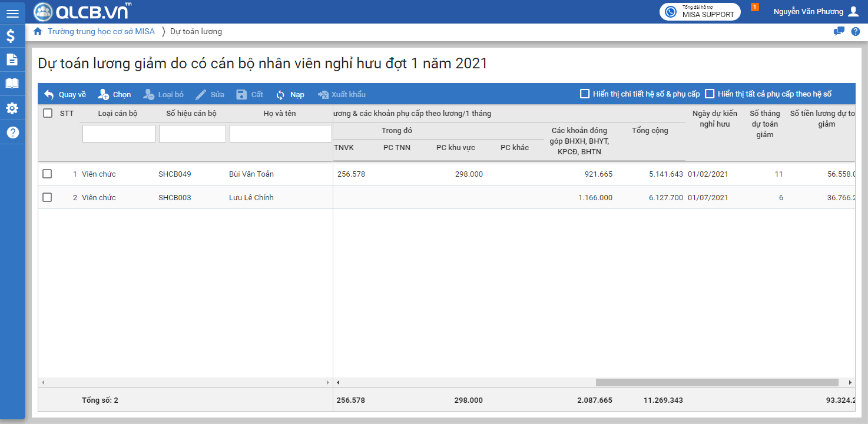This screenshot has height=424, width=868.
Task: Go to 'Trường trung học cơ sở MISA' breadcrumb
Action: (x=101, y=32)
